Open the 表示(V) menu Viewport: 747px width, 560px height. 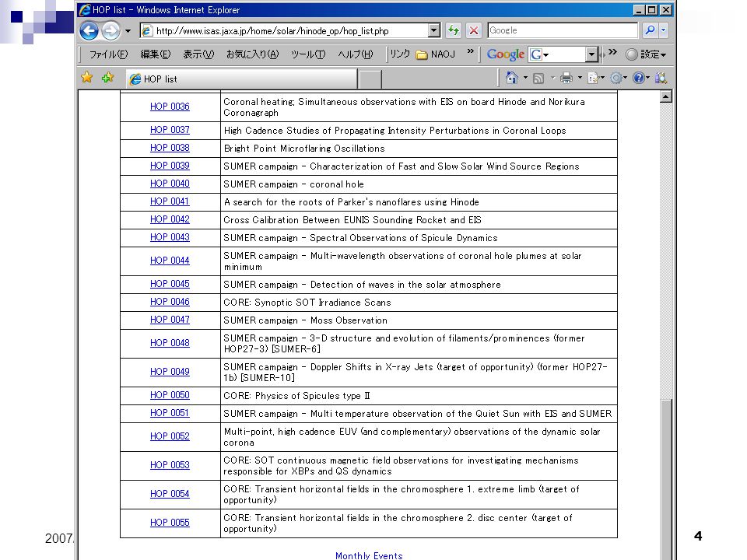[198, 54]
